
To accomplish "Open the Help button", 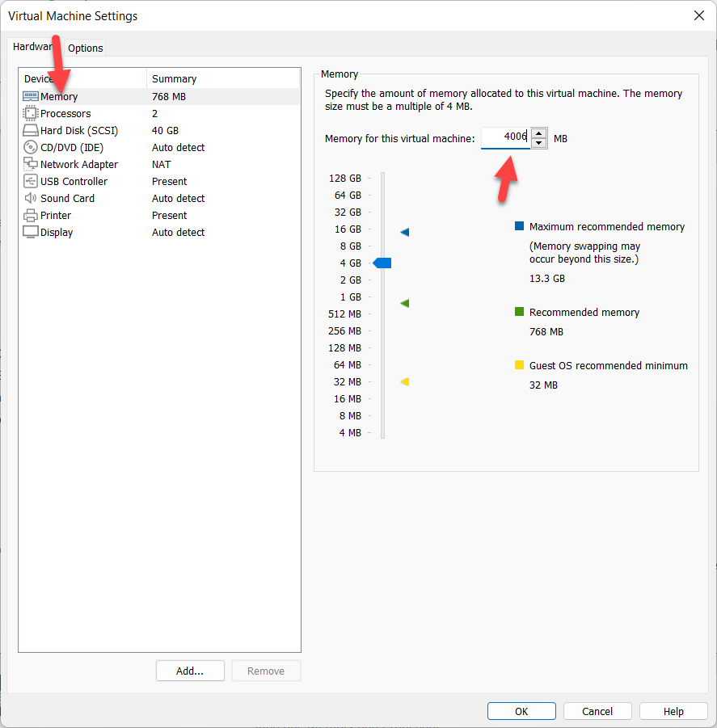I will click(x=673, y=711).
